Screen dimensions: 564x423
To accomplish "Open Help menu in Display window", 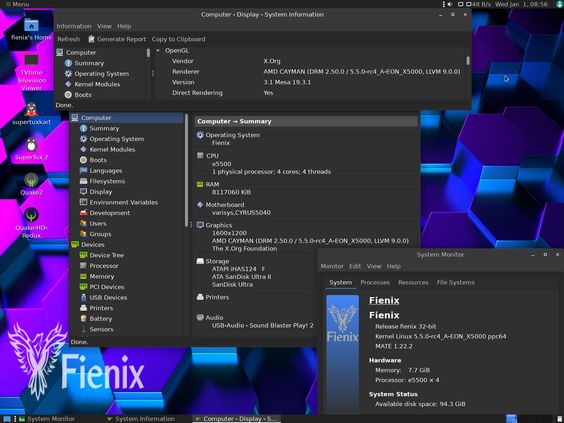I will [x=124, y=26].
